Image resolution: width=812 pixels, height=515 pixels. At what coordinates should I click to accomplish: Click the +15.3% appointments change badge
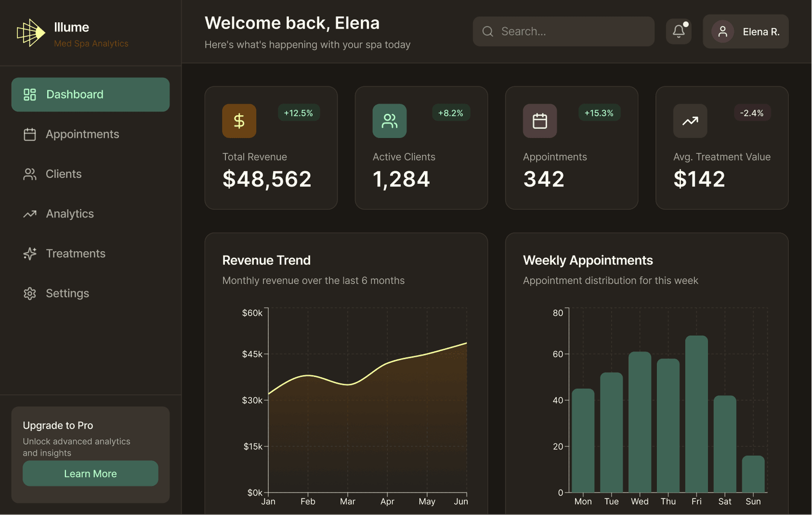[599, 113]
